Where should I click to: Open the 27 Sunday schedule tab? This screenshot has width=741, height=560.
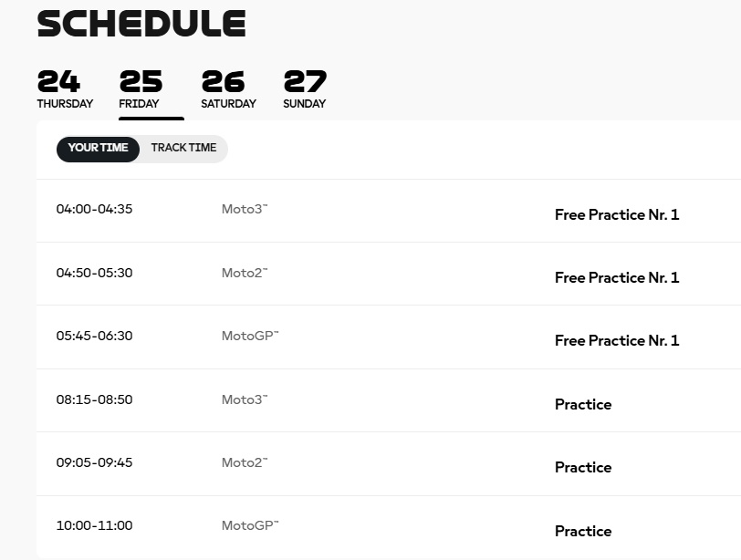[x=305, y=90]
